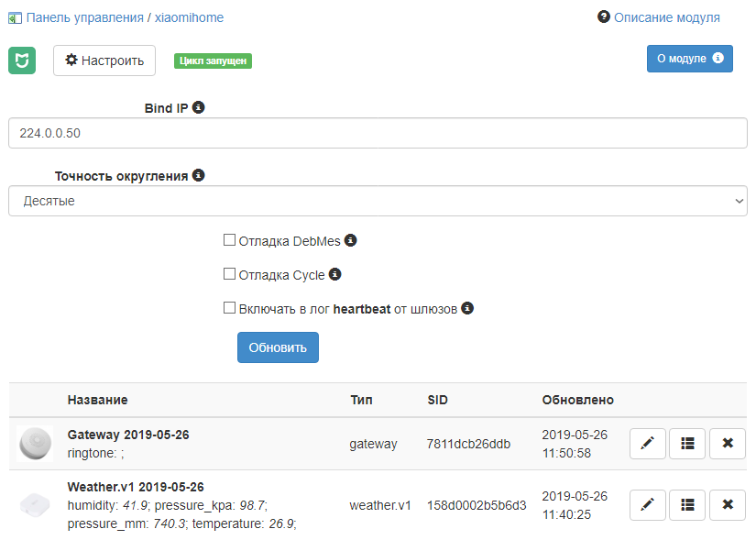
Task: Click the Настроить settings button
Action: 104,61
